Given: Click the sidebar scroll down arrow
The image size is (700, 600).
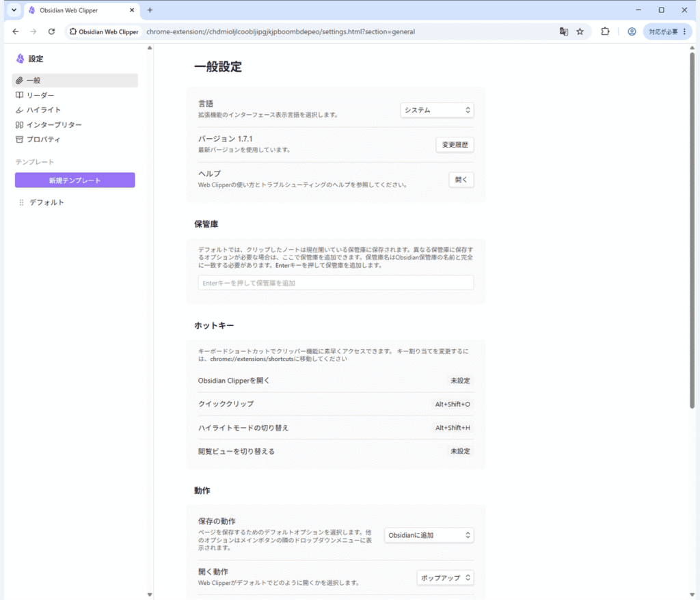Looking at the screenshot, I should [150, 595].
